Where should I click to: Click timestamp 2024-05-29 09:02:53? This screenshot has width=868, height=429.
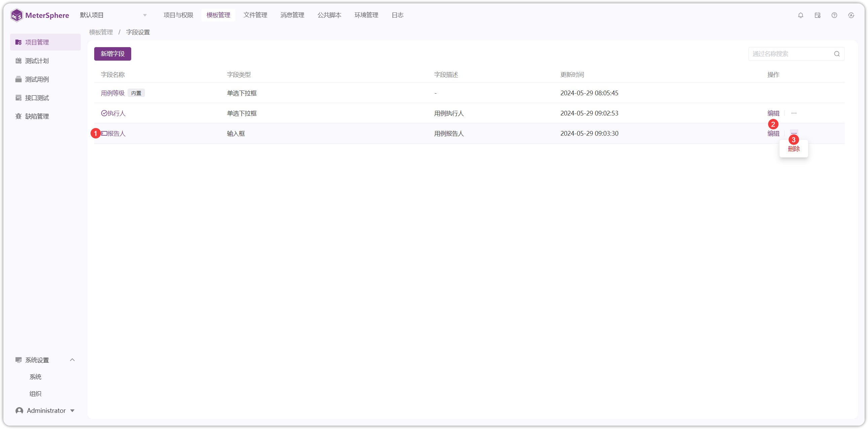tap(589, 113)
